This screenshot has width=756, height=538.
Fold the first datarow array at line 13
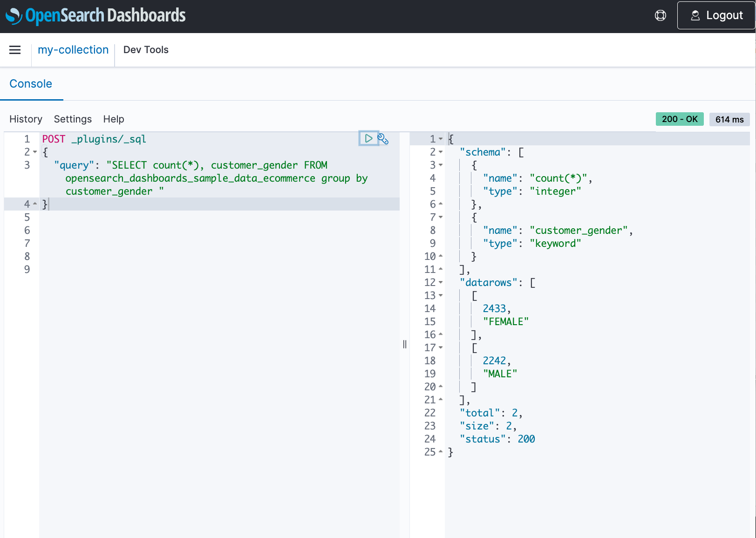441,295
